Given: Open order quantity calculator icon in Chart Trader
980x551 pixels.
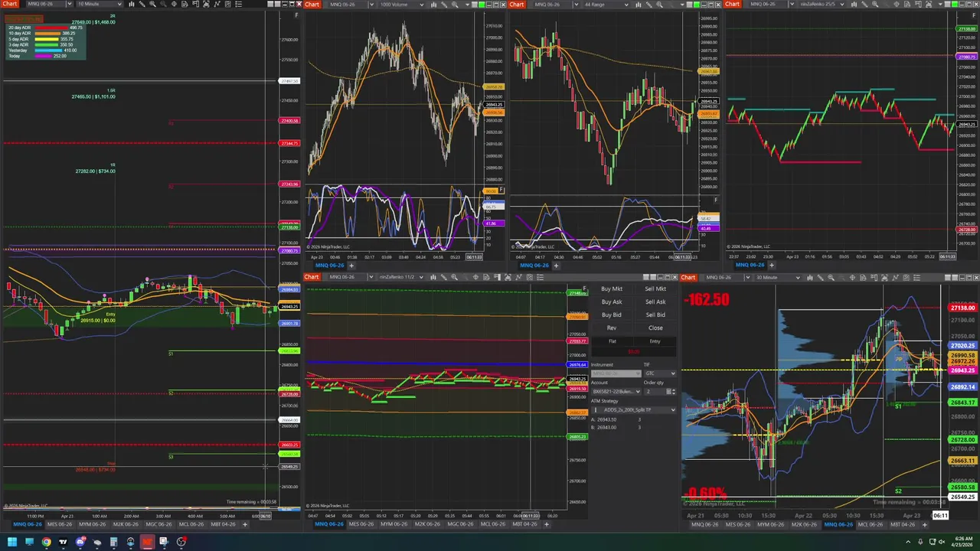Looking at the screenshot, I should coord(668,392).
